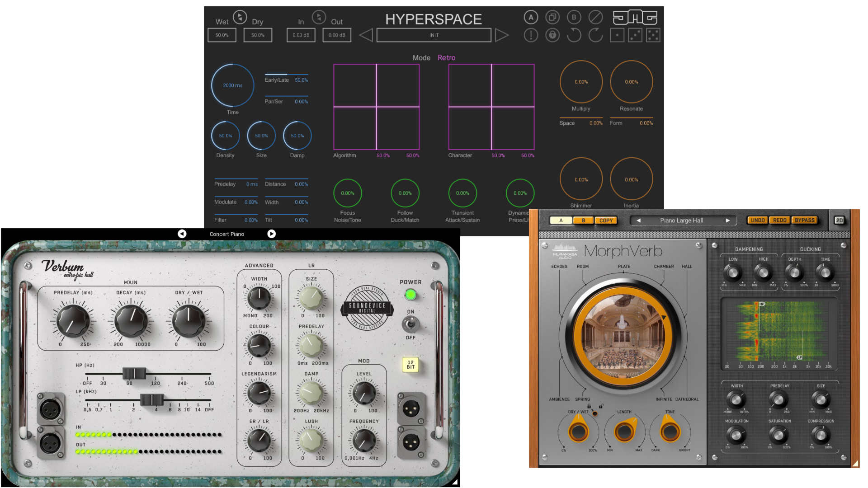
Task: Click the five-dot dice randomize icon
Action: 653,35
